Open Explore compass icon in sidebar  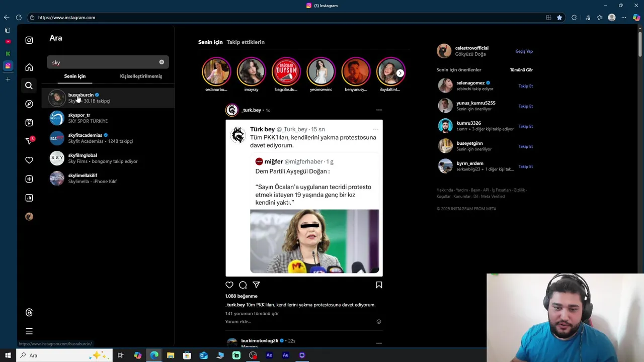(29, 104)
